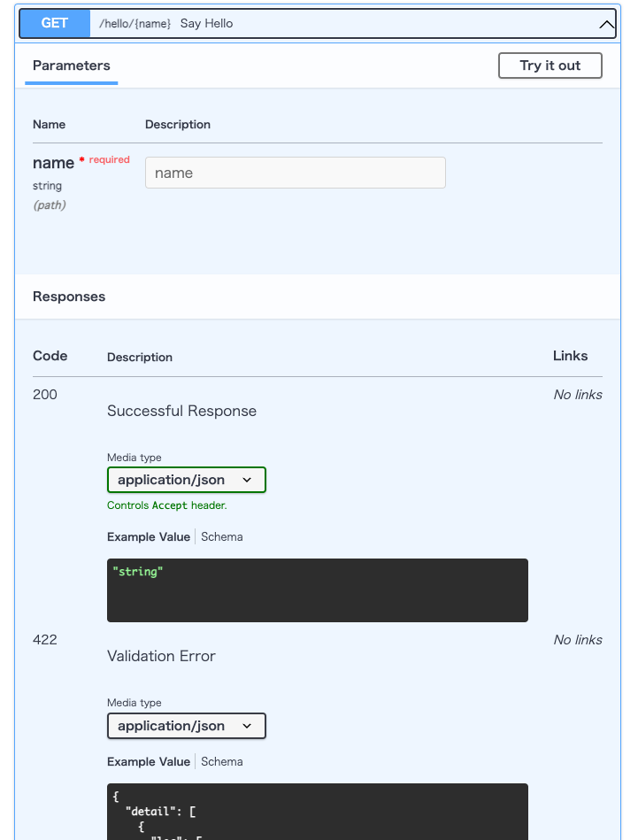
Task: Select Example Value tab for 200 response
Action: [x=149, y=536]
